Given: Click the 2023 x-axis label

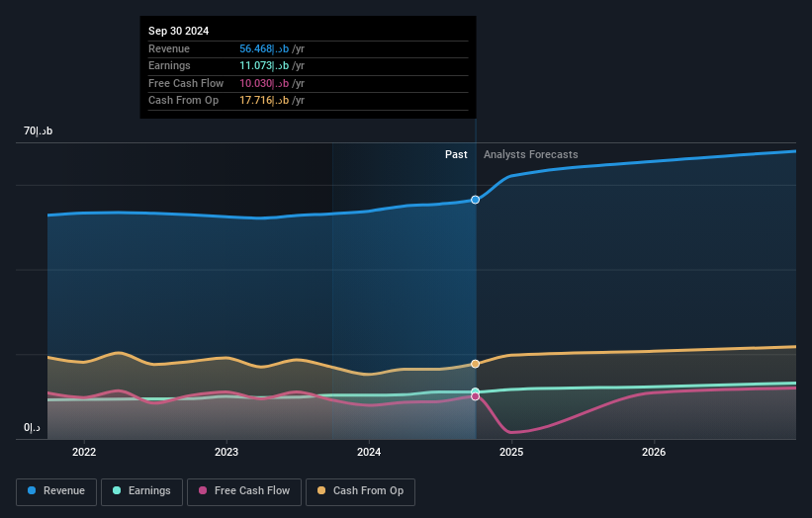Looking at the screenshot, I should click(x=226, y=453).
